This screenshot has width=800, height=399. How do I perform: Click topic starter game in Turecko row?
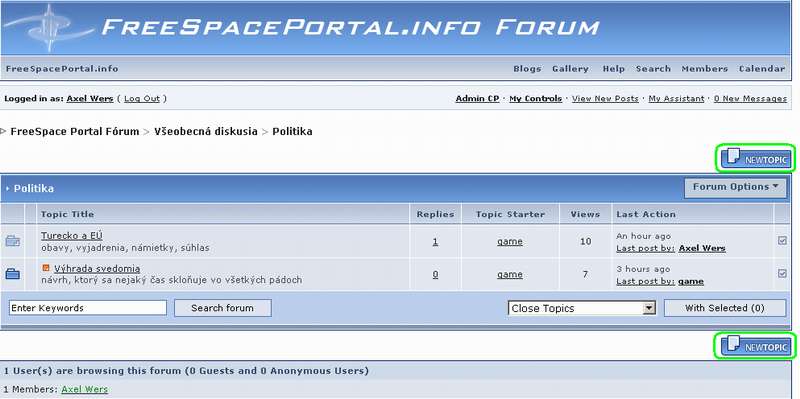point(510,242)
